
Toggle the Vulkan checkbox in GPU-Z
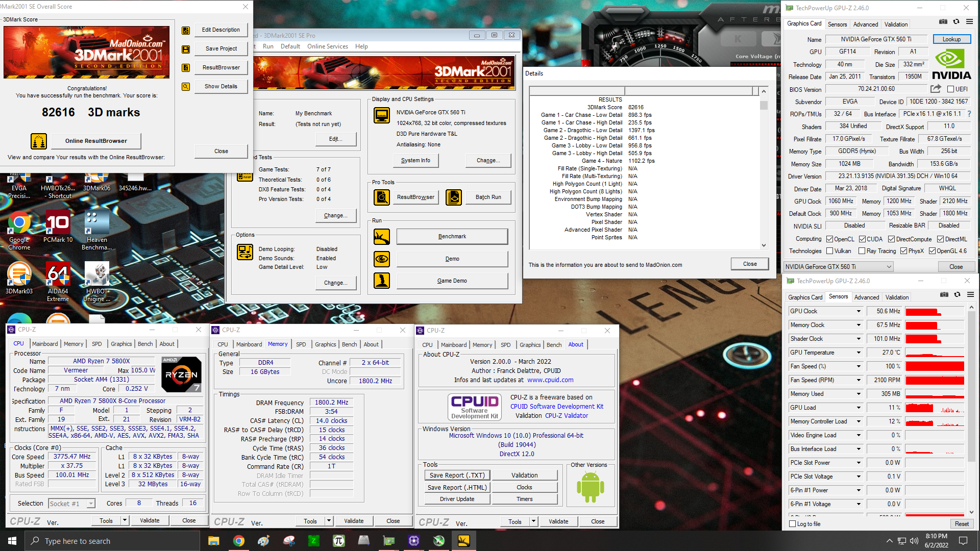pyautogui.click(x=830, y=251)
